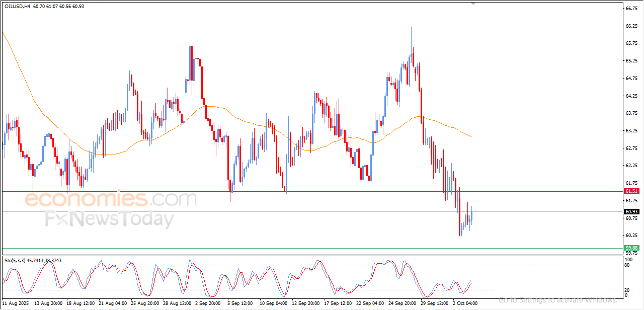Click the 66.25 price axis label
The height and width of the screenshot is (310, 644).
(631, 26)
